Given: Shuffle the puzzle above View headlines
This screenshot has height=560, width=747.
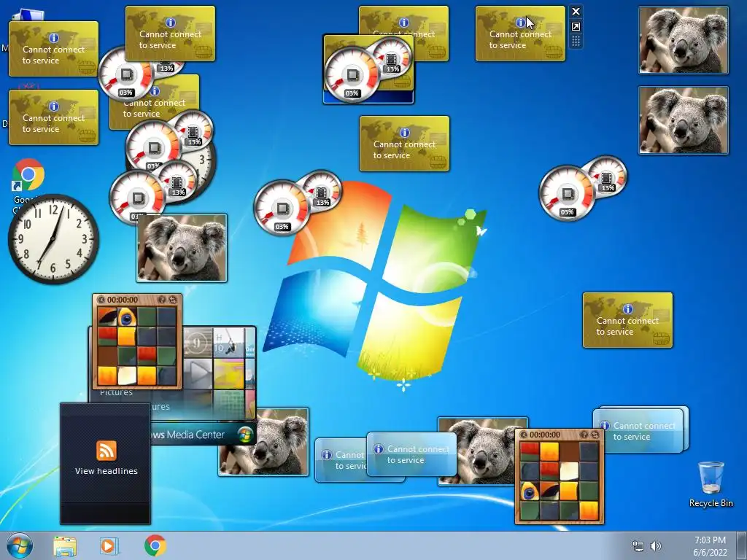Looking at the screenshot, I should pyautogui.click(x=172, y=300).
